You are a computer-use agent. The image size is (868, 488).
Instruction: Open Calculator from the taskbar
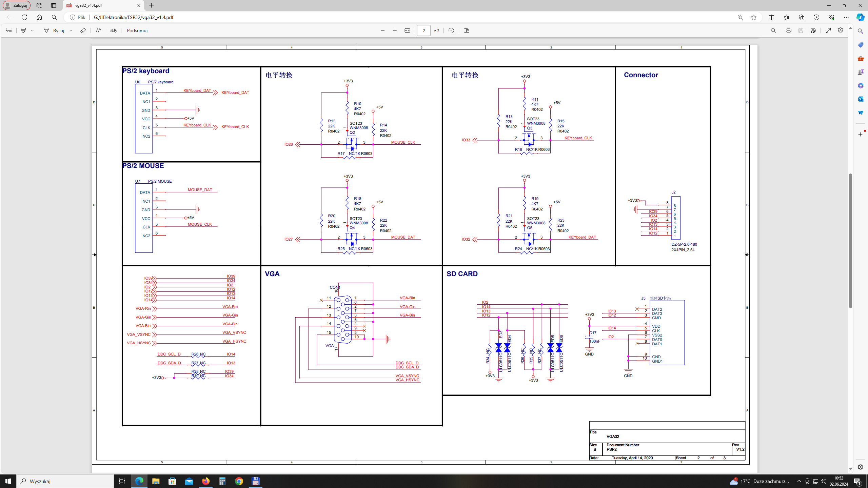222,481
